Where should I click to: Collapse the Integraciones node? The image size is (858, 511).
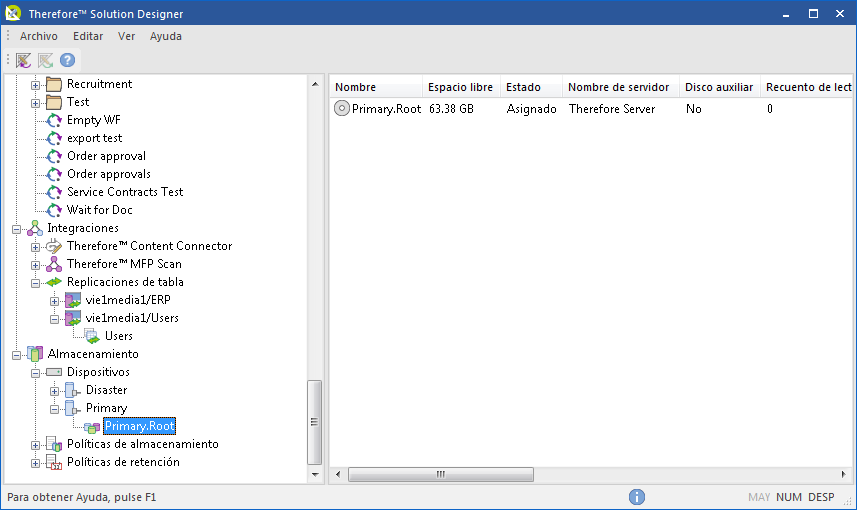click(16, 229)
